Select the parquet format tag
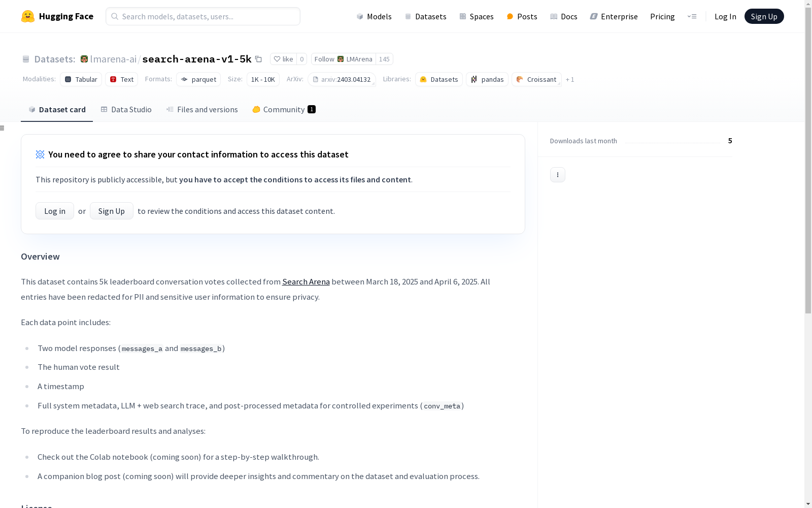Screen dimensions: 812x508 pos(198,79)
